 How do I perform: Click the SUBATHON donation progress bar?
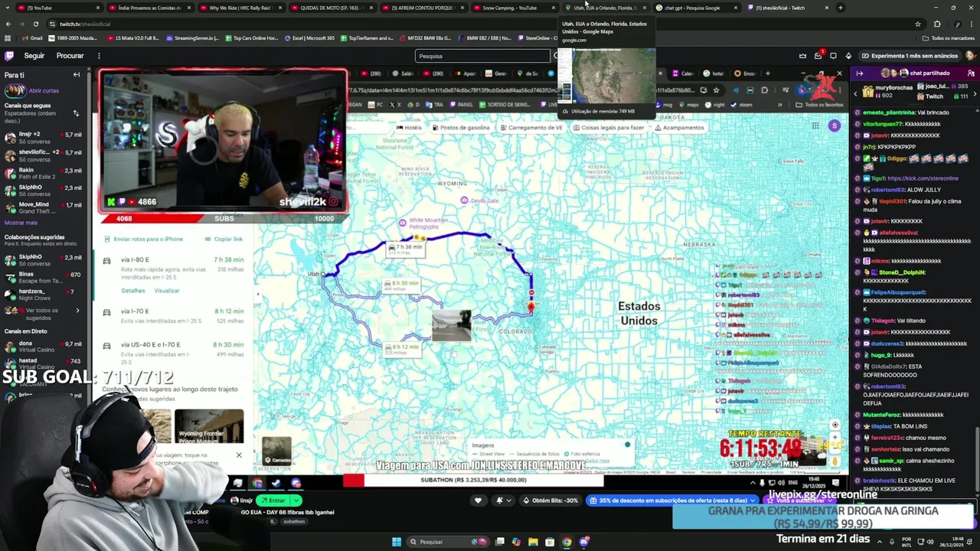coord(473,480)
